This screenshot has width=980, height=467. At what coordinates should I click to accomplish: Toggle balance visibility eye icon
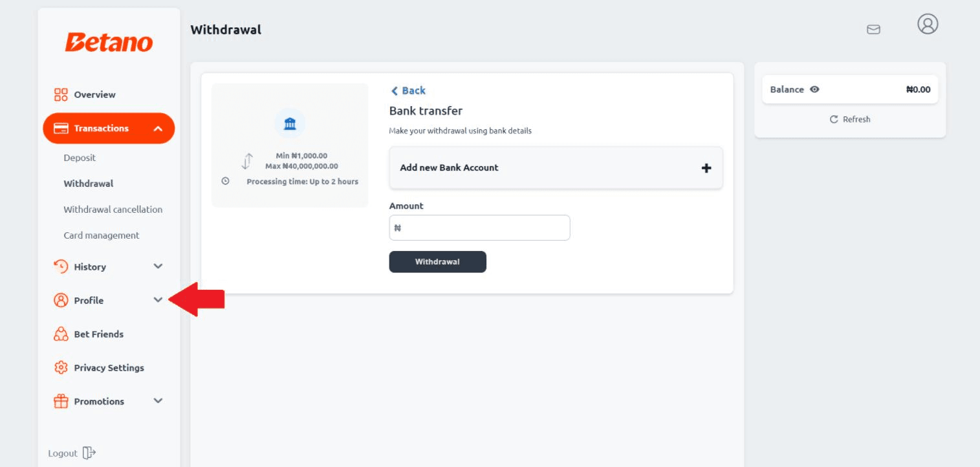814,90
